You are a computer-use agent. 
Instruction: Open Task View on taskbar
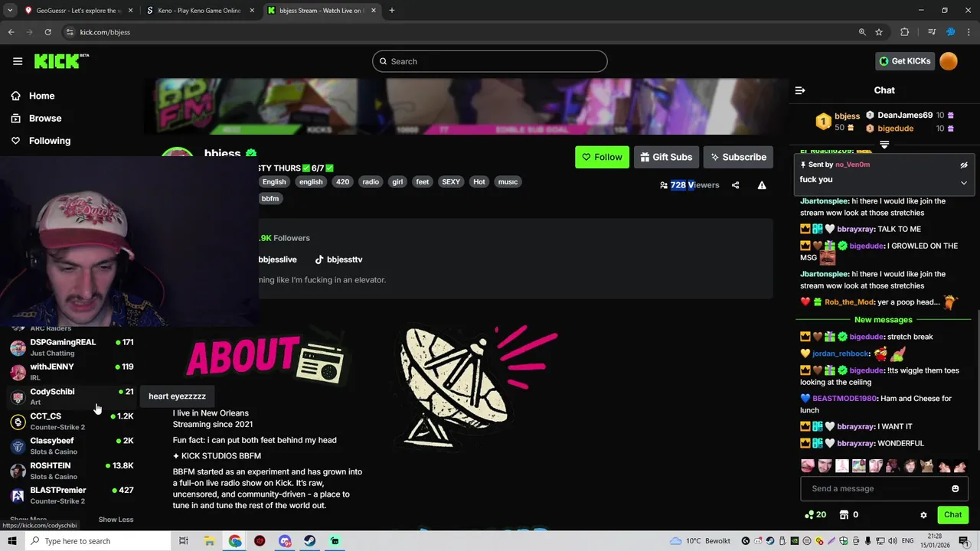tap(184, 541)
